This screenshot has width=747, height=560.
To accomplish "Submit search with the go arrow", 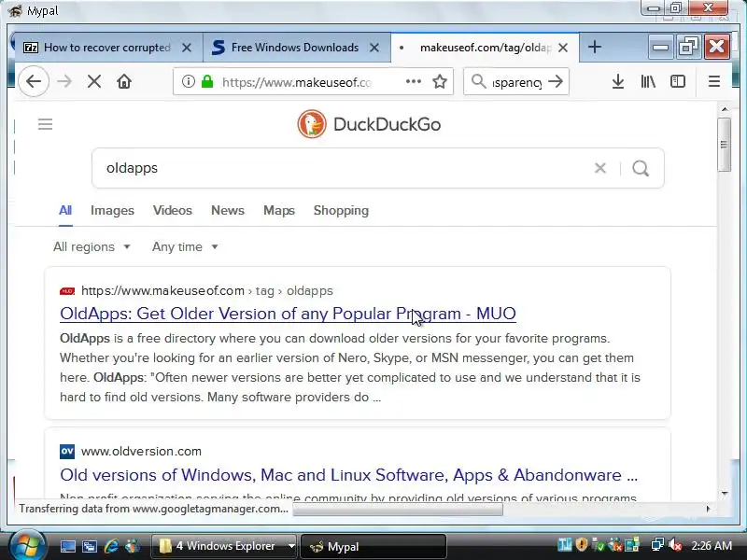I will pos(556,81).
